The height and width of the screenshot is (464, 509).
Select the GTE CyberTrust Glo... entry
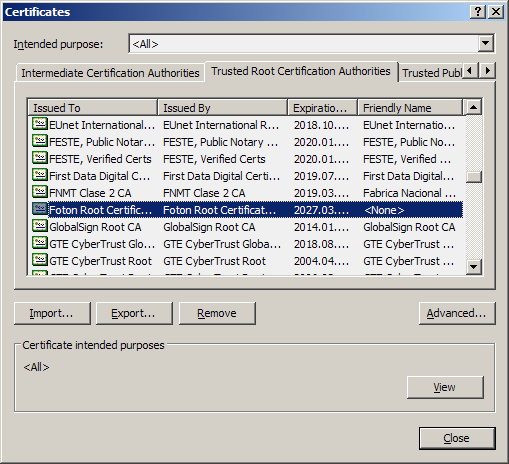coord(102,244)
